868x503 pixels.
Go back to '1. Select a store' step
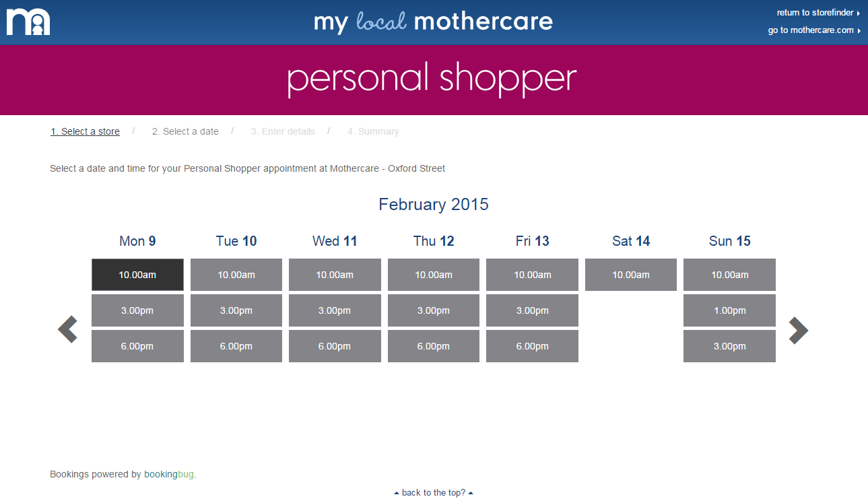pos(85,132)
